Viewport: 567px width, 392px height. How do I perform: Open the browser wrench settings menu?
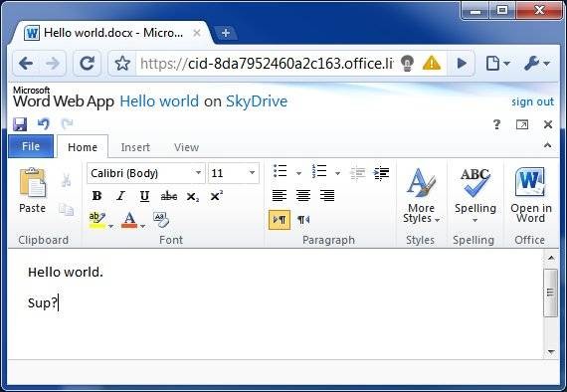536,64
